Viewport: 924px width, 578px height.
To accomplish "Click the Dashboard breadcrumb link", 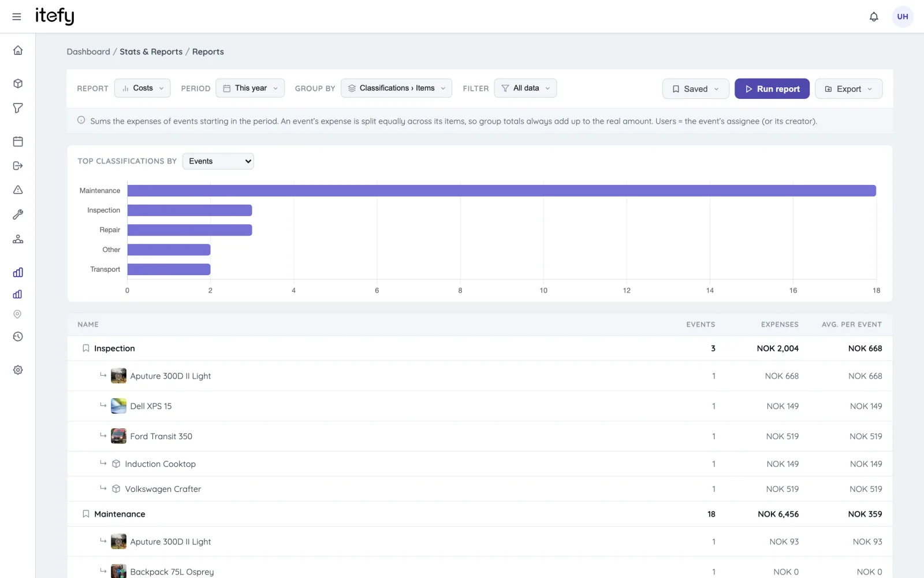I will click(x=88, y=51).
